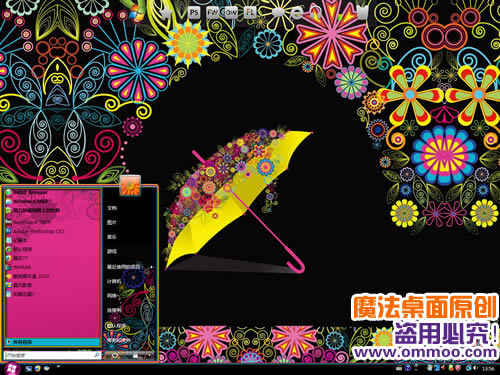Open the recycle bin dock icon

click(x=363, y=13)
